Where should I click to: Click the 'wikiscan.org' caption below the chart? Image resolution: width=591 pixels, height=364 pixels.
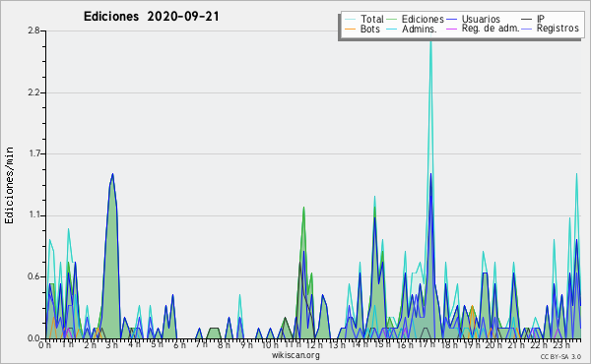(x=295, y=355)
